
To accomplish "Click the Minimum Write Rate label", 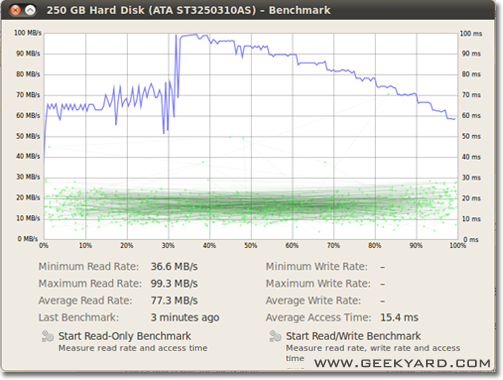I will coord(317,267).
